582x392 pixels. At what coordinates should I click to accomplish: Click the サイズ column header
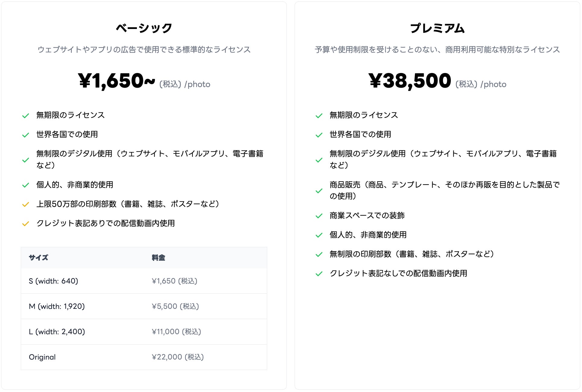[39, 258]
